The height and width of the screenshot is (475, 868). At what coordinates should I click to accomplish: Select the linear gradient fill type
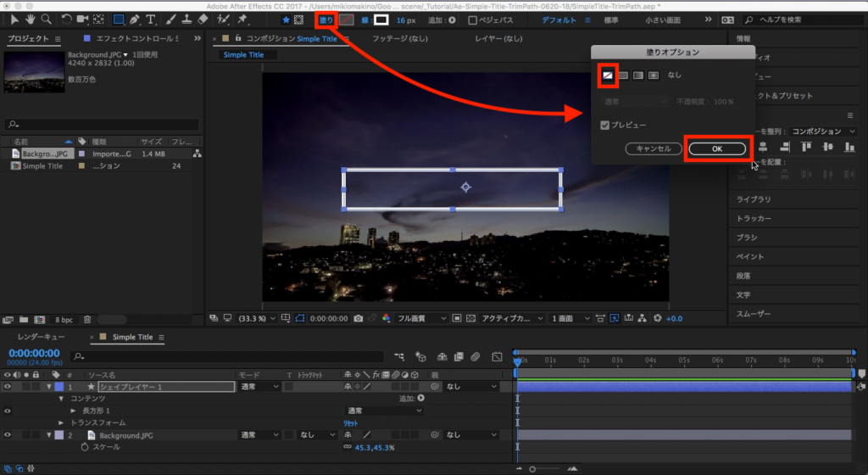tap(637, 75)
